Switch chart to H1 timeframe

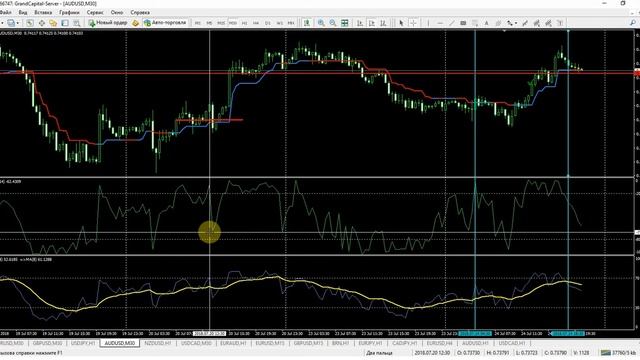tap(244, 23)
